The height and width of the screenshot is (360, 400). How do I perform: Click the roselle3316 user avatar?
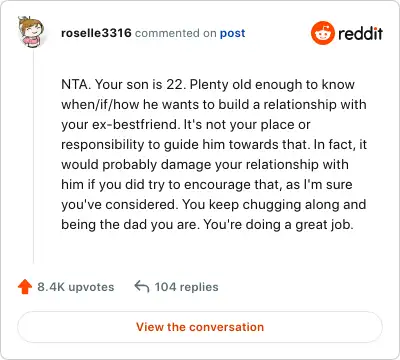[x=31, y=32]
